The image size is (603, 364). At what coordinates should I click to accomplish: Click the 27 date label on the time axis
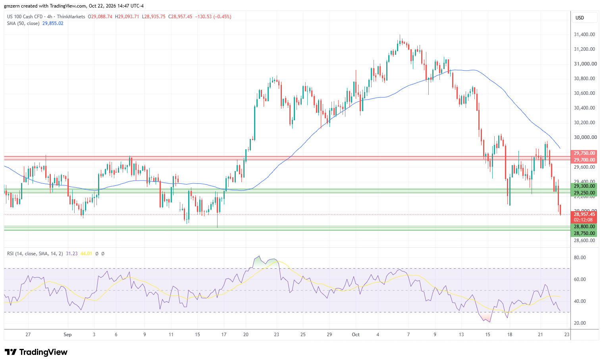click(x=28, y=335)
